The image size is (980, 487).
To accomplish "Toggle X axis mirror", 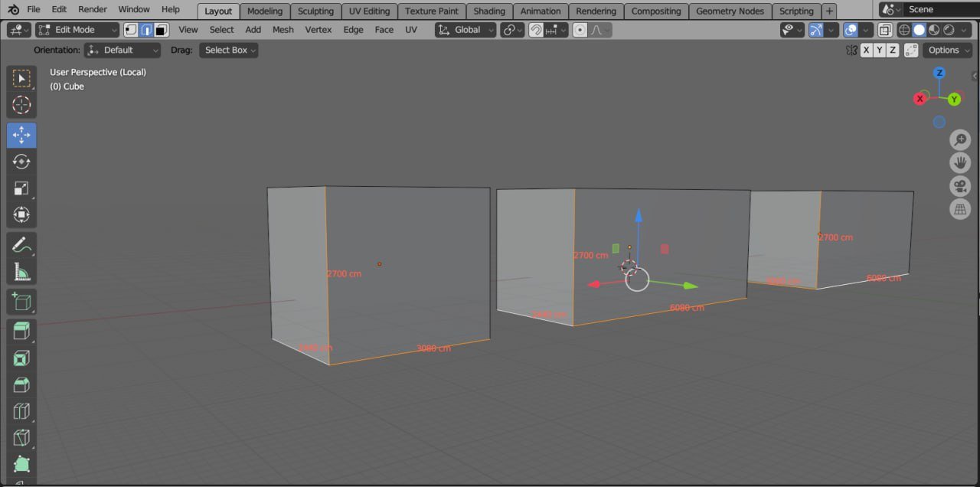I will tap(867, 50).
